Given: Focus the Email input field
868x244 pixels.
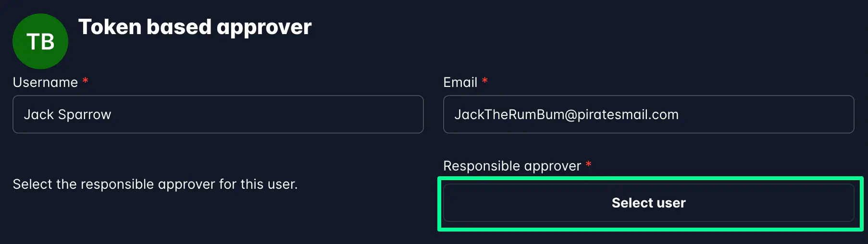Looking at the screenshot, I should coord(648,114).
